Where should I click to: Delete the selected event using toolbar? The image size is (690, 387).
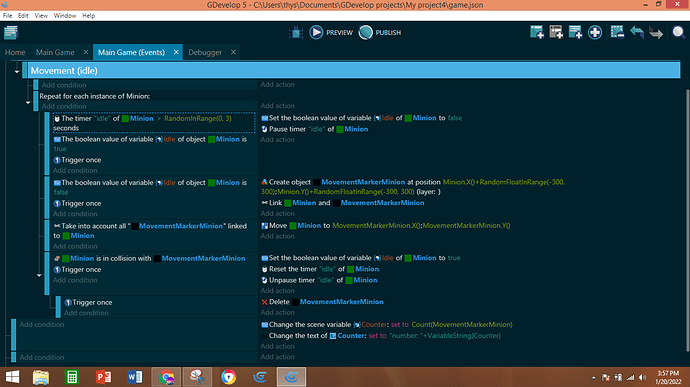coord(617,33)
